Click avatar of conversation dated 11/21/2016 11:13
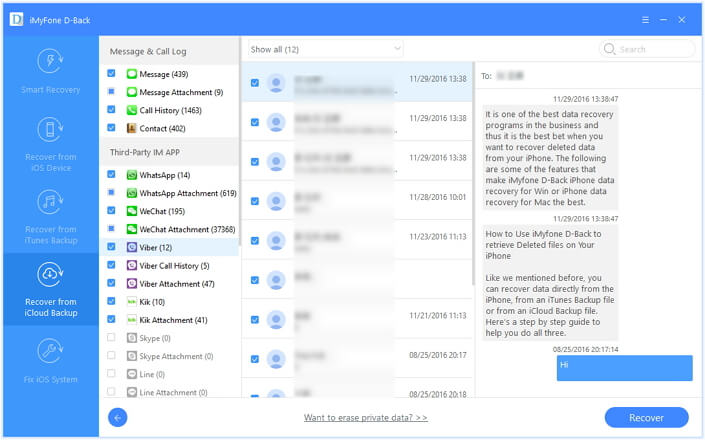 pos(276,319)
